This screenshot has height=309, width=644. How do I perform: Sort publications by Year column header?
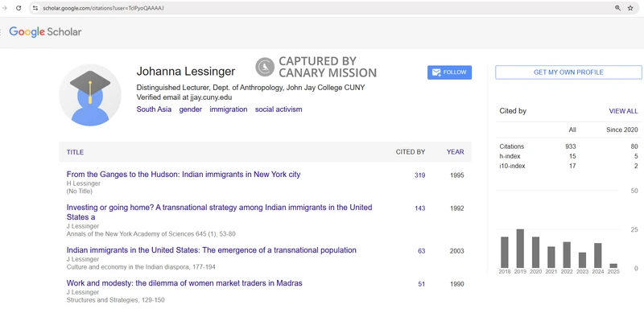(456, 152)
